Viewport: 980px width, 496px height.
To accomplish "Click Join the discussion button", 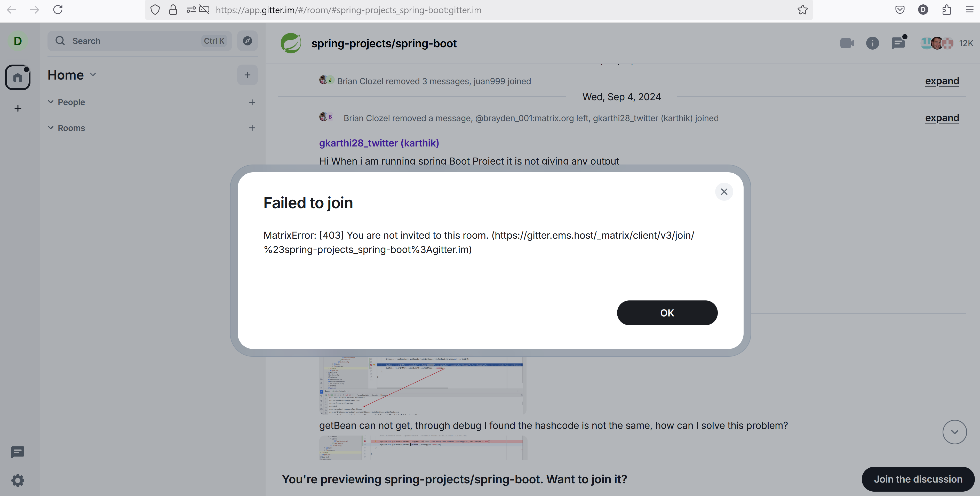I will (918, 479).
